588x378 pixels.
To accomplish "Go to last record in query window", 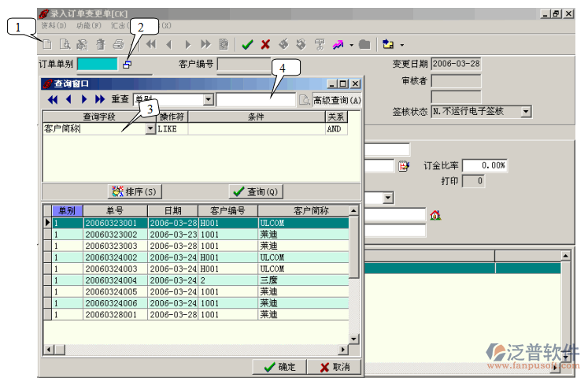I will click(x=100, y=100).
